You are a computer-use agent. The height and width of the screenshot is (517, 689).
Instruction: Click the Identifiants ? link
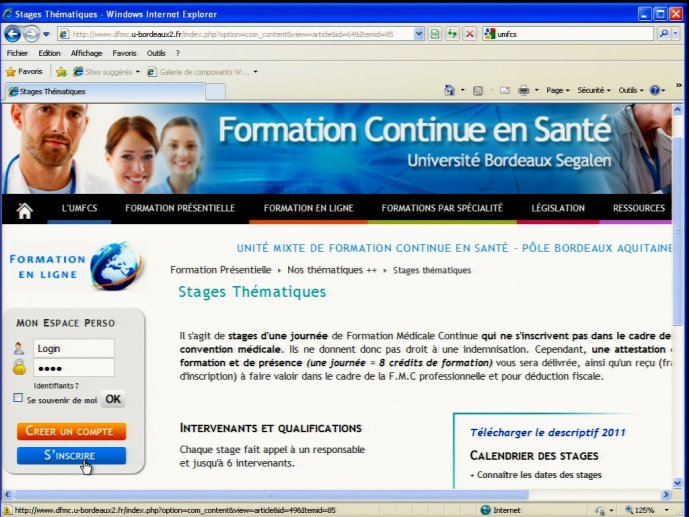click(56, 386)
